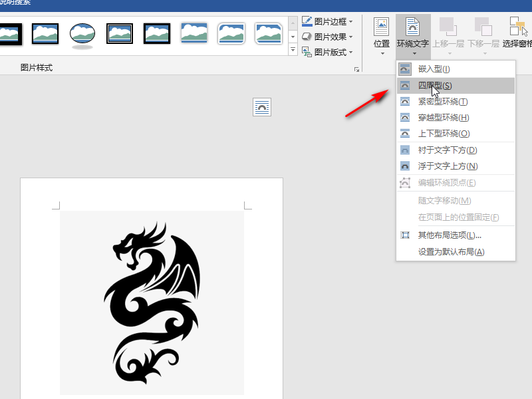Choose the rounded-corner white frame picture style
The image size is (532, 399).
tap(231, 34)
